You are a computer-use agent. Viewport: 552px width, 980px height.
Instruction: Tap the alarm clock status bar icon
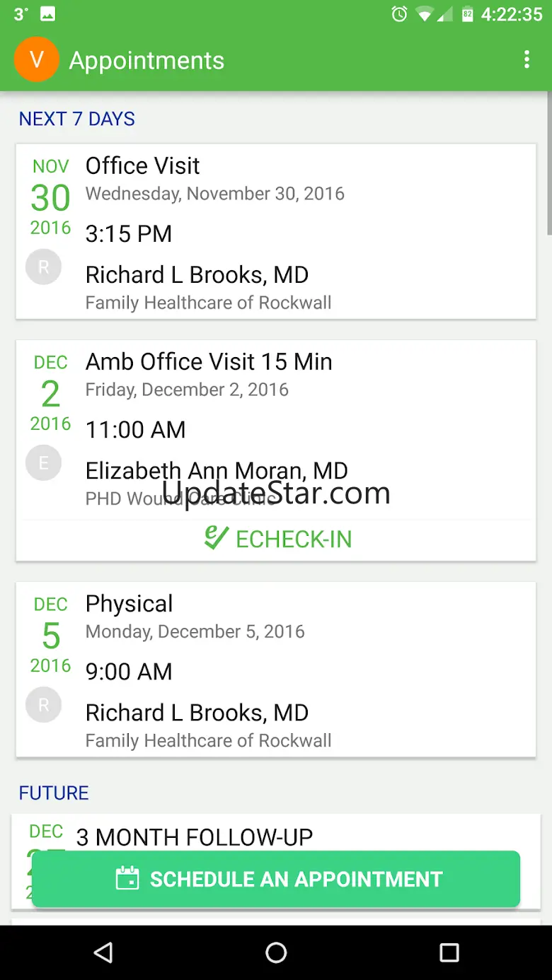click(x=399, y=14)
